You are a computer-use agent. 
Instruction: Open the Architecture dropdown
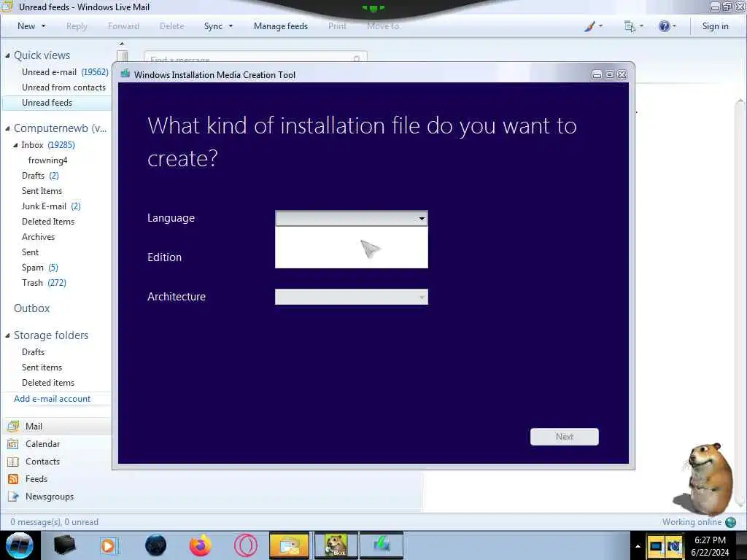[x=351, y=297]
